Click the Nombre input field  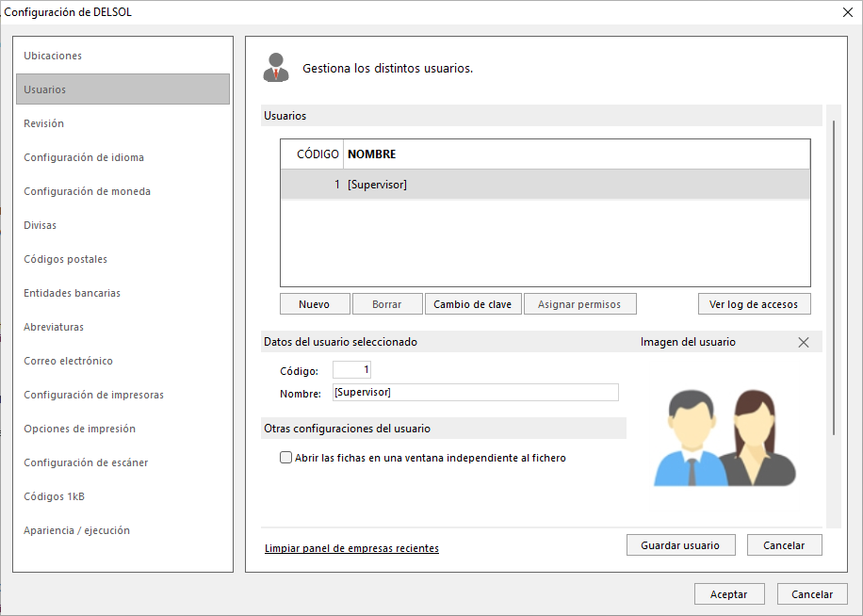pos(476,392)
